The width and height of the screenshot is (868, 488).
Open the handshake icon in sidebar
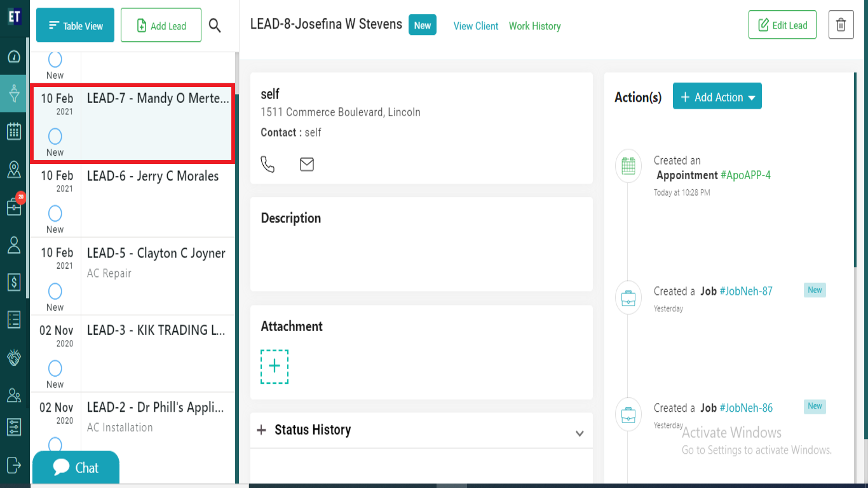14,357
